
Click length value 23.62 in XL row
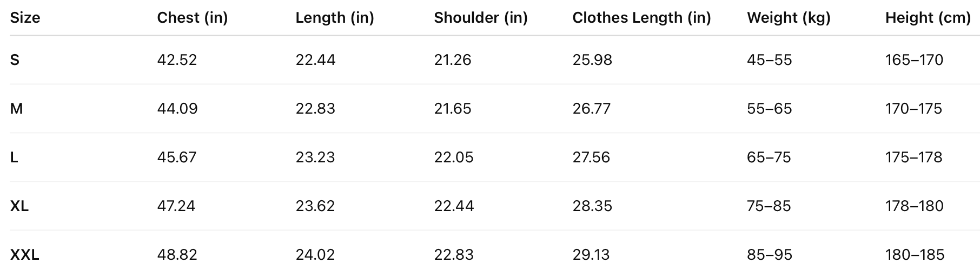pos(315,206)
